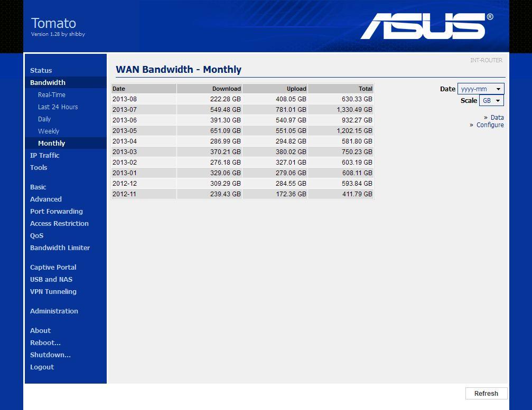
Task: Follow the Data link
Action: click(497, 118)
